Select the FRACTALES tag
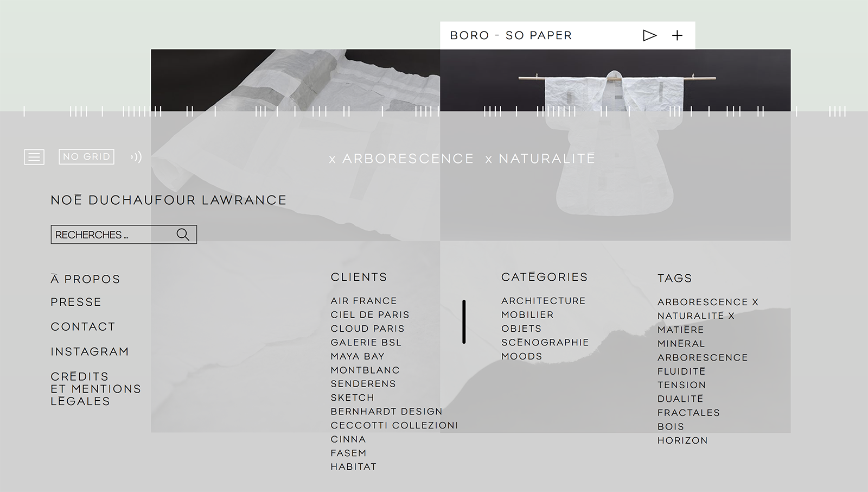The width and height of the screenshot is (868, 492). pyautogui.click(x=688, y=413)
